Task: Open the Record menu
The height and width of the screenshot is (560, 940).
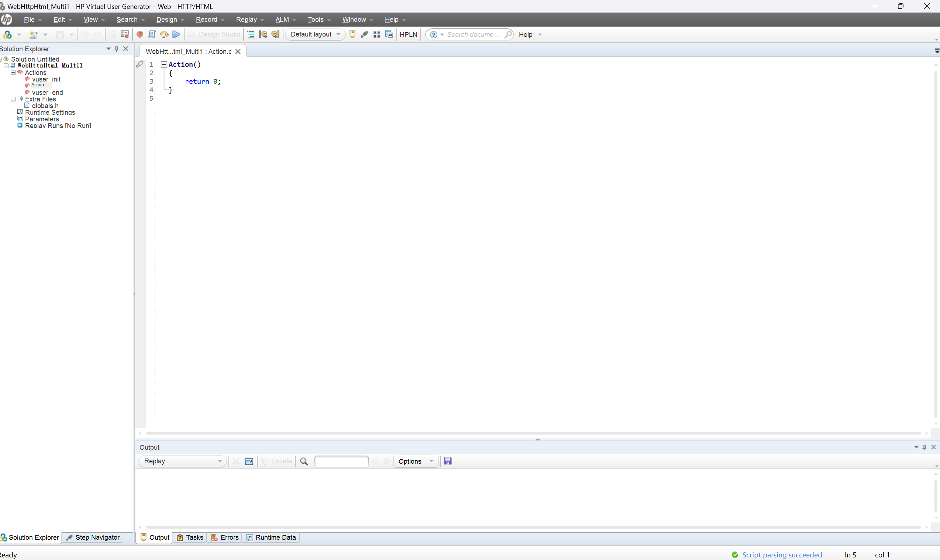Action: 207,20
